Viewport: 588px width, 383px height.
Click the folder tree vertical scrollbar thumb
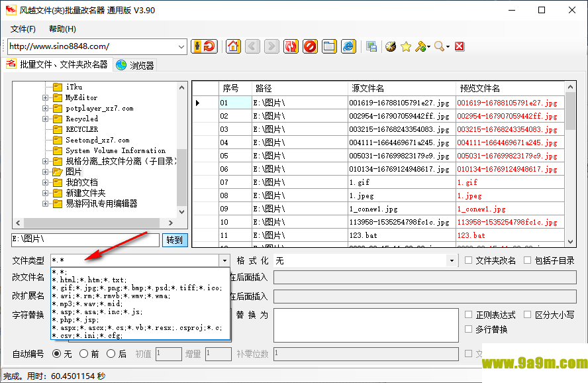(x=181, y=177)
